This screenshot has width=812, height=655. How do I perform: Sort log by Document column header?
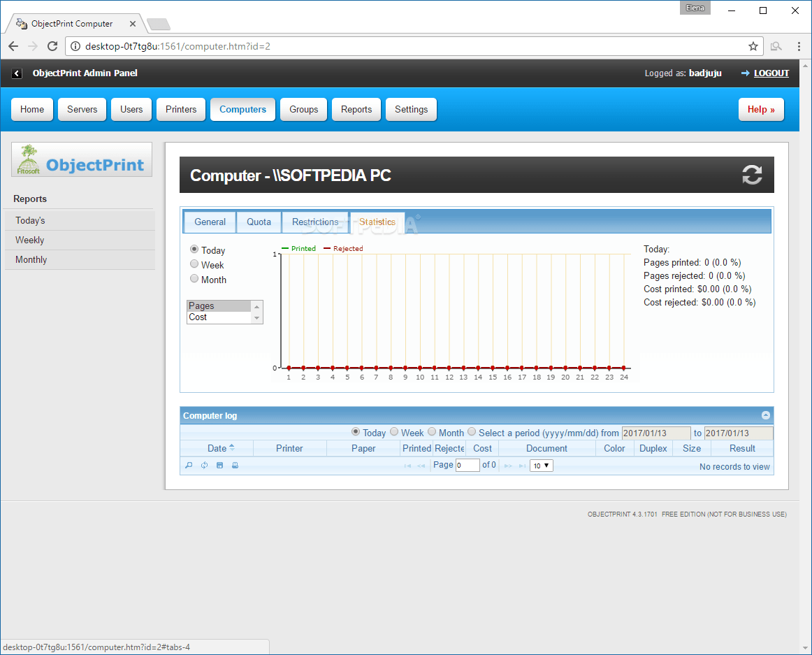click(x=547, y=448)
